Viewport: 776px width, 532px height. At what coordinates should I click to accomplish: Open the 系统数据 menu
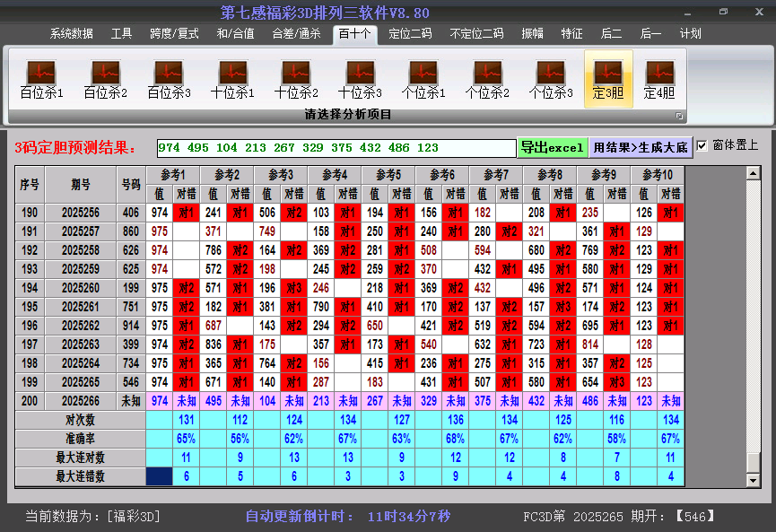[71, 33]
